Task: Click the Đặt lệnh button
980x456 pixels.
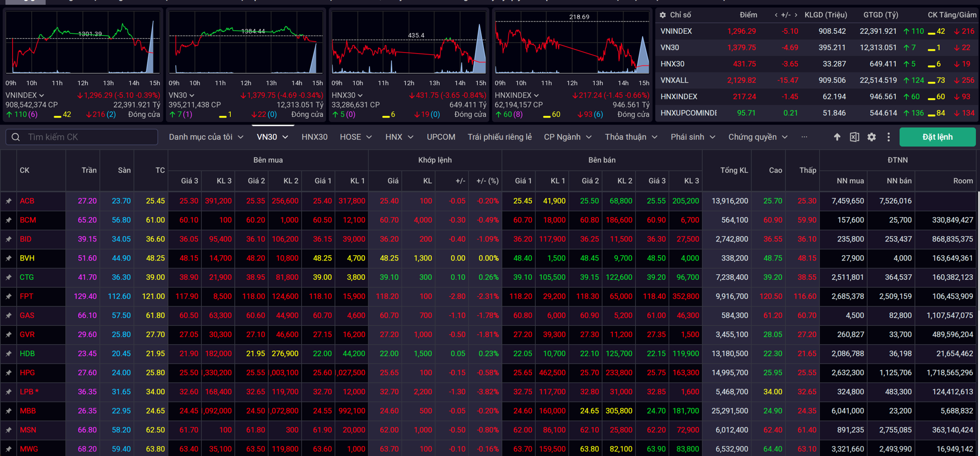Action: pos(937,137)
